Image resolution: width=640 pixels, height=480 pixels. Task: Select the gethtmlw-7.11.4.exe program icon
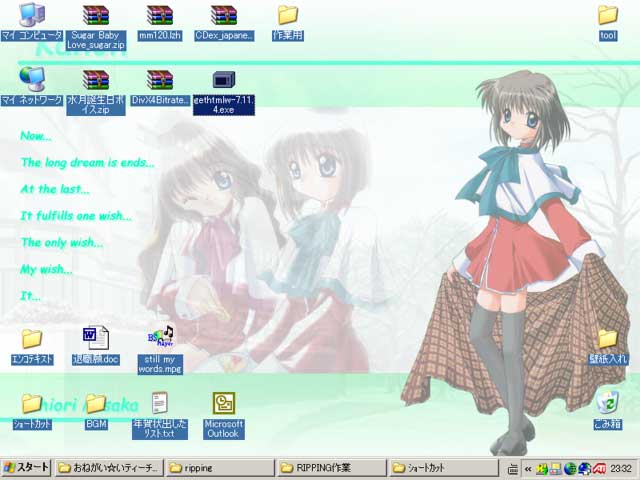[x=224, y=80]
